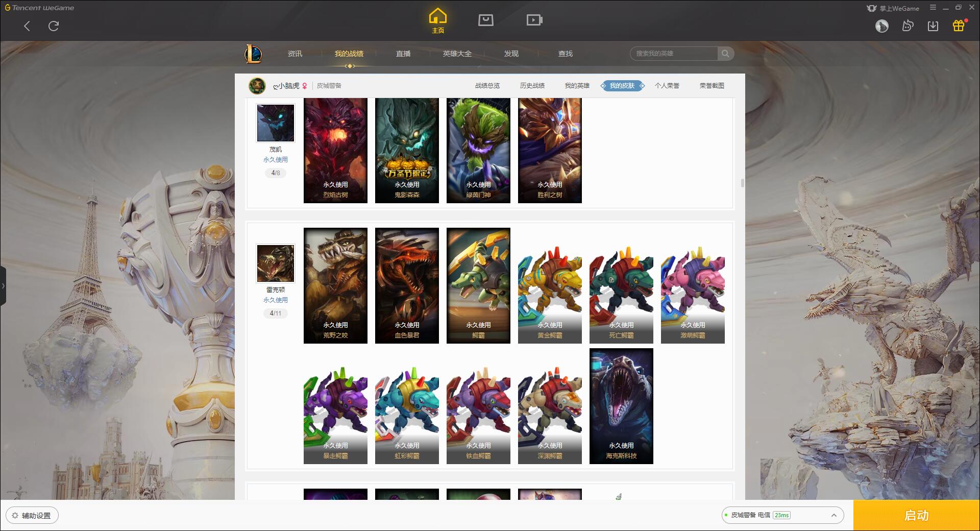Viewport: 980px width, 531px height.
Task: Click the League of Legends logo
Action: click(253, 54)
